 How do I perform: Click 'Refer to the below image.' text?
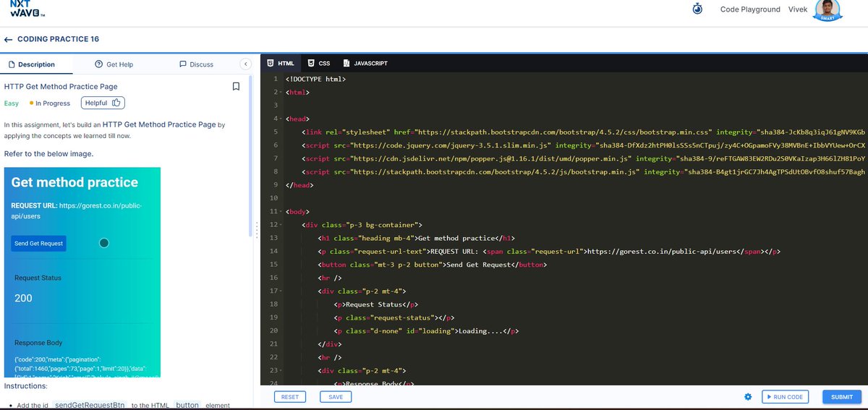(x=48, y=154)
